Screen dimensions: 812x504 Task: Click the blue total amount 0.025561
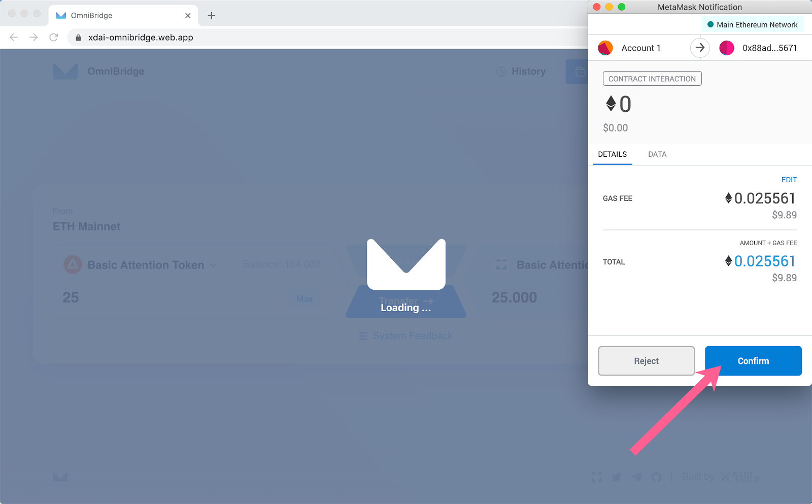(764, 261)
